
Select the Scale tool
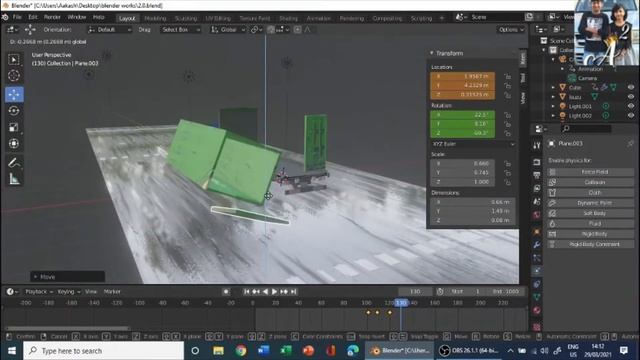(x=14, y=127)
